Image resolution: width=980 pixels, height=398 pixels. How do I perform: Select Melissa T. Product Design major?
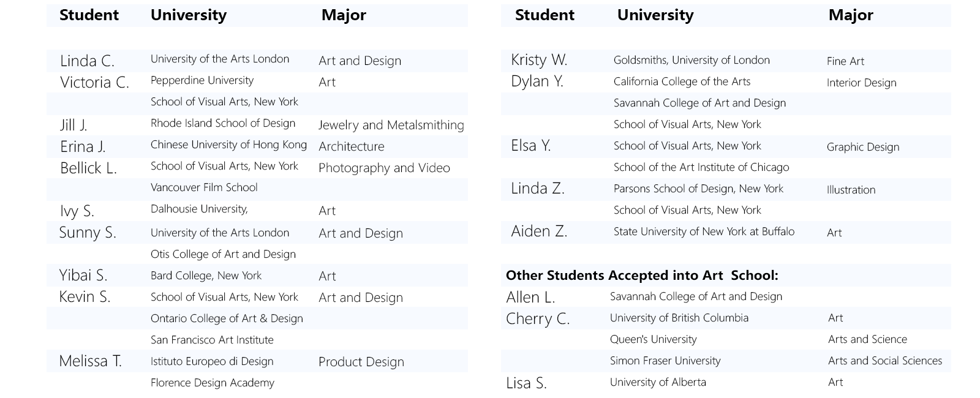(361, 362)
